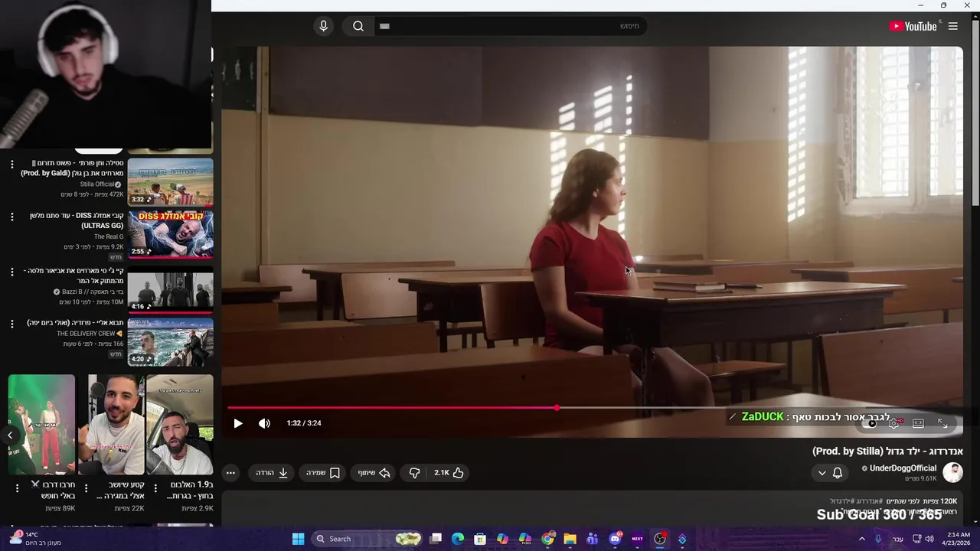Show hidden system tray icons chevron
Viewport: 980px width, 551px height.
[862, 539]
